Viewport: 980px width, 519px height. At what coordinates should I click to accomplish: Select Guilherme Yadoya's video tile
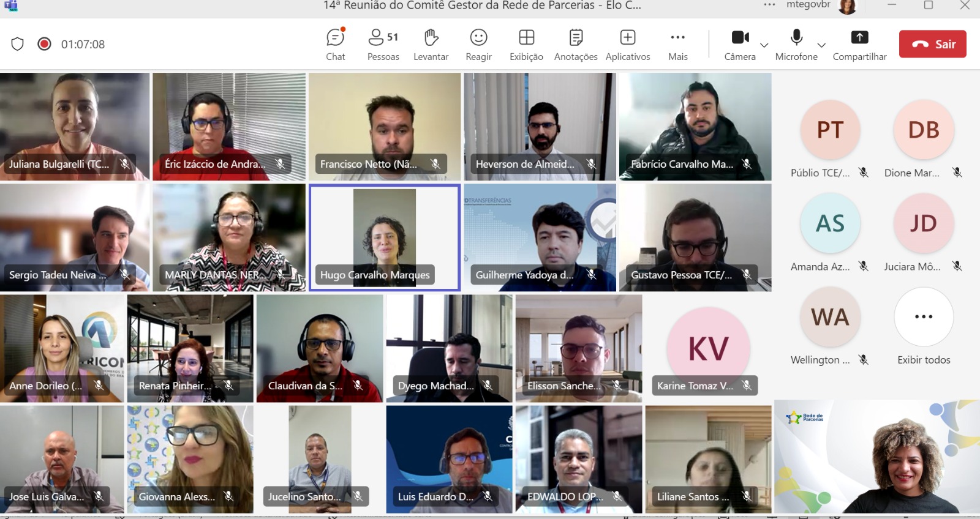[540, 237]
